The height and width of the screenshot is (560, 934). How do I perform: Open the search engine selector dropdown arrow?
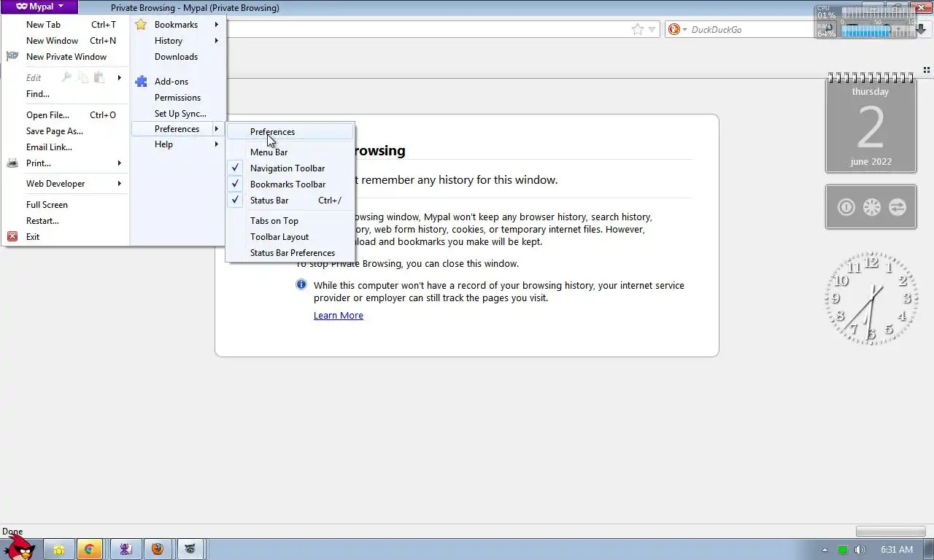click(684, 30)
